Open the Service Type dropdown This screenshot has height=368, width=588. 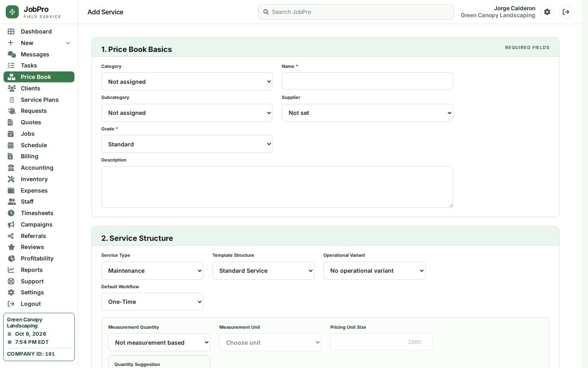coord(152,271)
